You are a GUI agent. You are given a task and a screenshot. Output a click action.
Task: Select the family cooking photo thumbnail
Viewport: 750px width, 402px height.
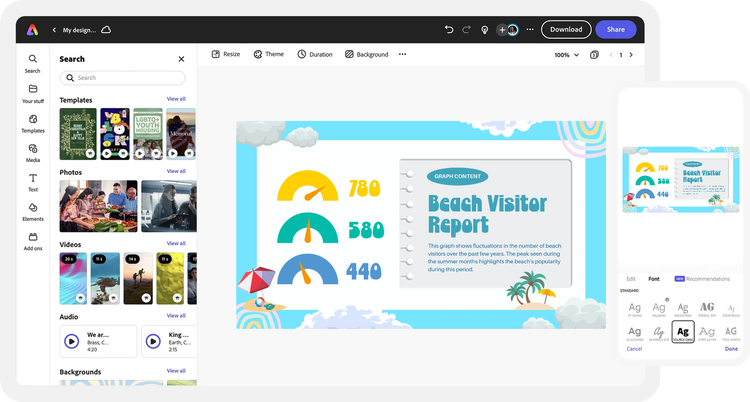[98, 206]
